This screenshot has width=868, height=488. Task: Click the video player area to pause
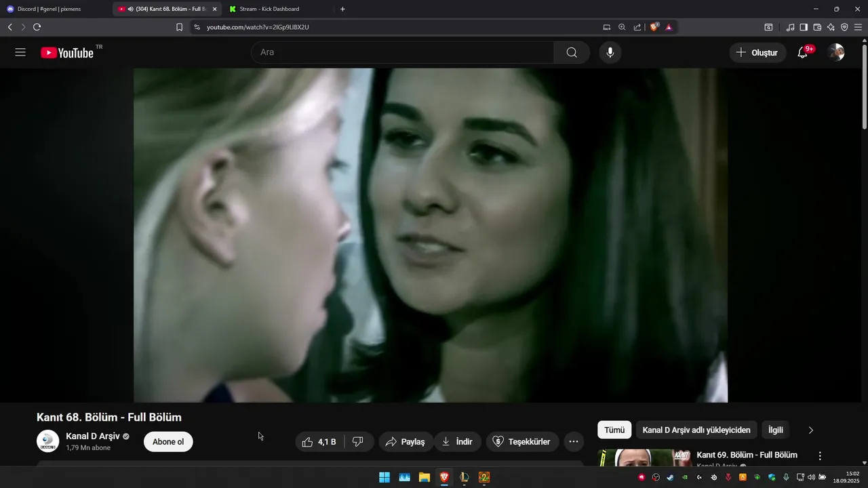point(431,235)
